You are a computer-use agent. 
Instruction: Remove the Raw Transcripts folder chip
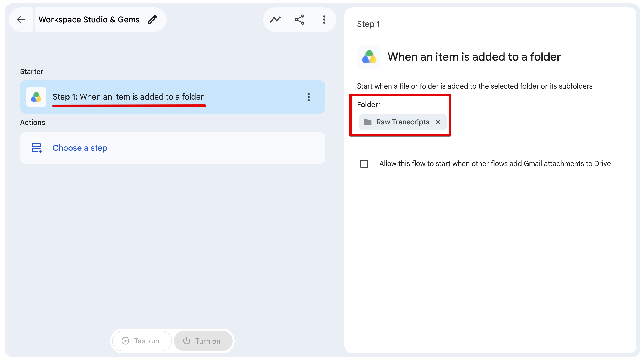tap(438, 122)
